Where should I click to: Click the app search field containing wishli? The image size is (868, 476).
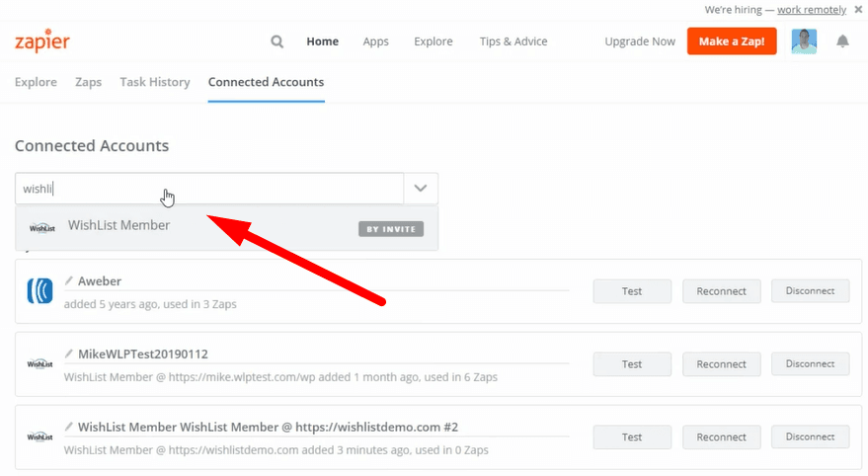[x=209, y=189]
